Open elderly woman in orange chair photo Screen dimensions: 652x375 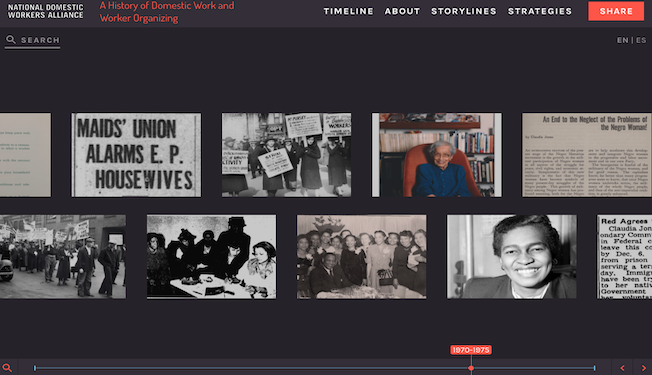[x=437, y=155]
